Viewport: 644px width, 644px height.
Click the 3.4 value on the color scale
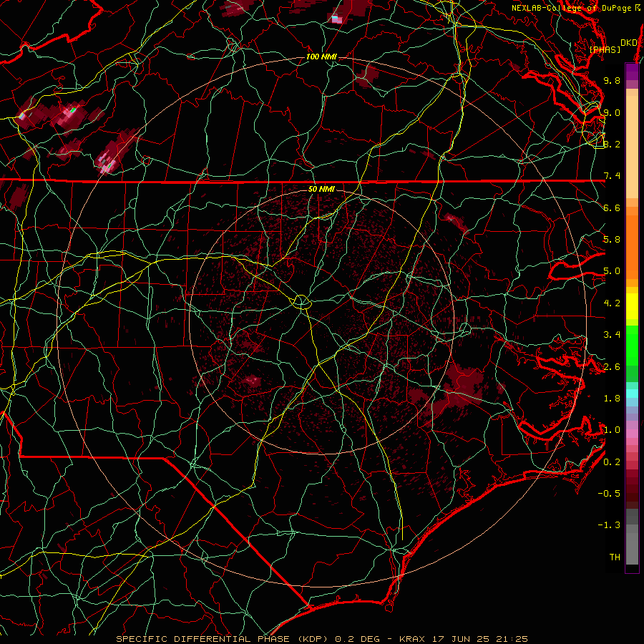point(612,335)
